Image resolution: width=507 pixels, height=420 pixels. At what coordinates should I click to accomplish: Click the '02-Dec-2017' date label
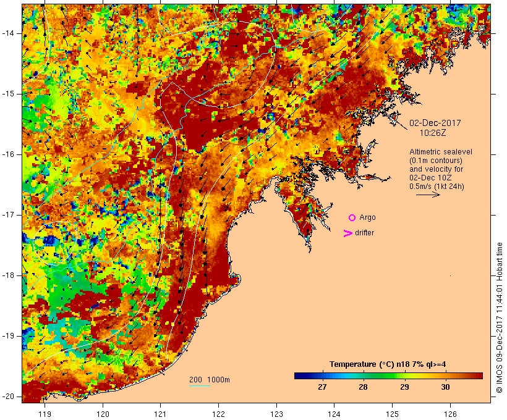435,123
